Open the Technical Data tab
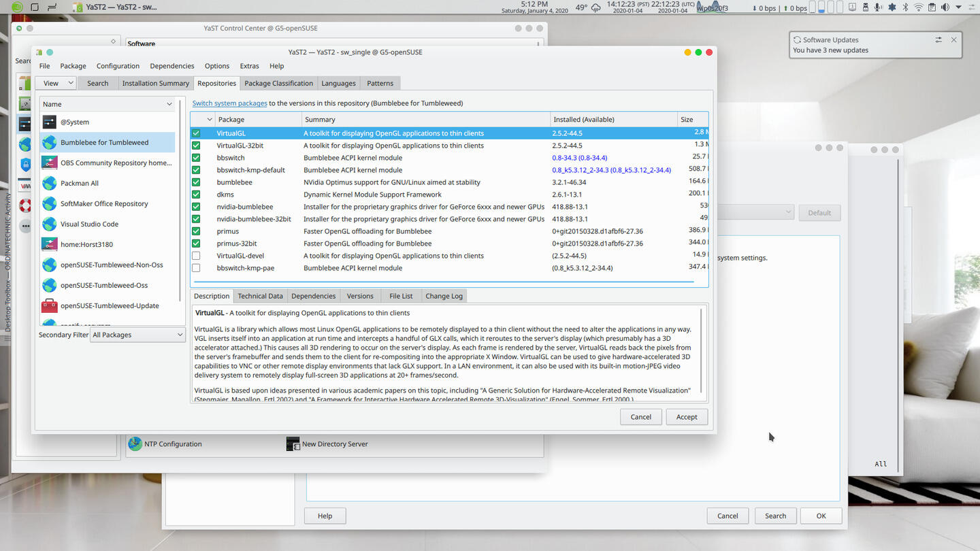This screenshot has height=551, width=980. point(260,296)
